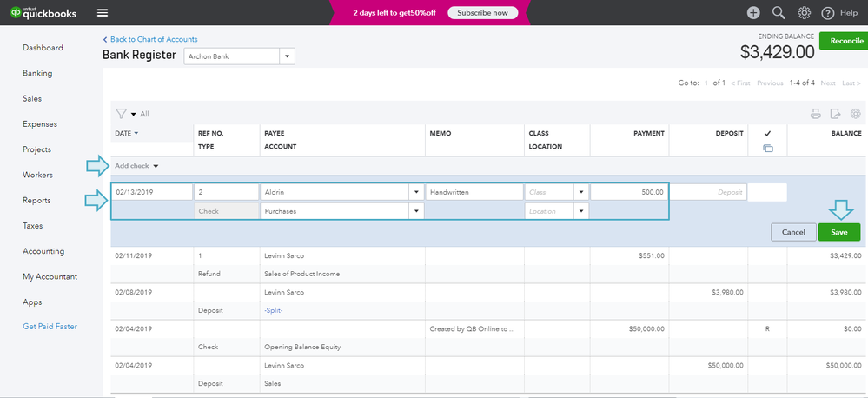The image size is (868, 398).
Task: Click the Deposit input field
Action: [x=708, y=192]
